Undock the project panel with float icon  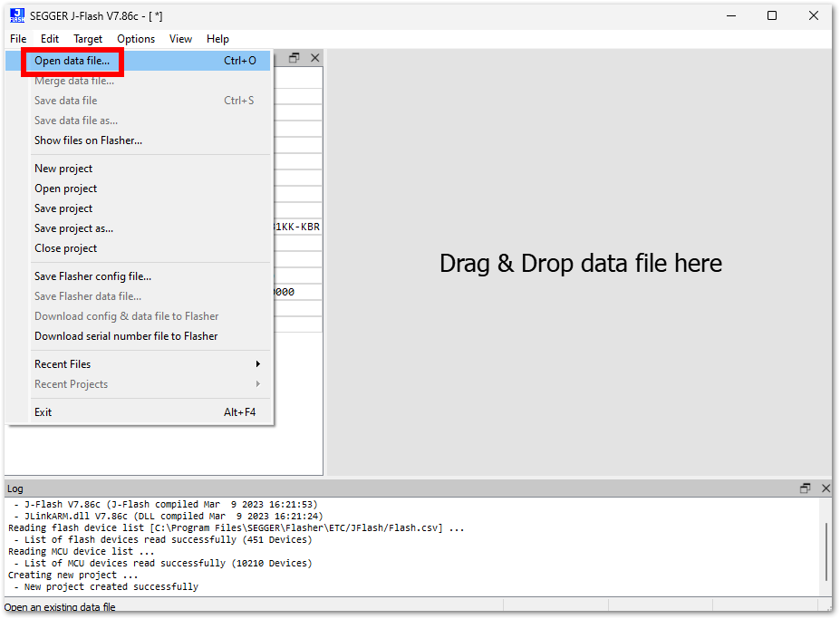(294, 58)
